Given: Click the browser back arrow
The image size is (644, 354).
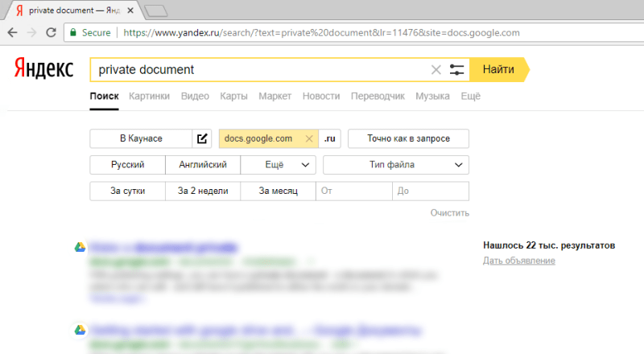Looking at the screenshot, I should [12, 33].
